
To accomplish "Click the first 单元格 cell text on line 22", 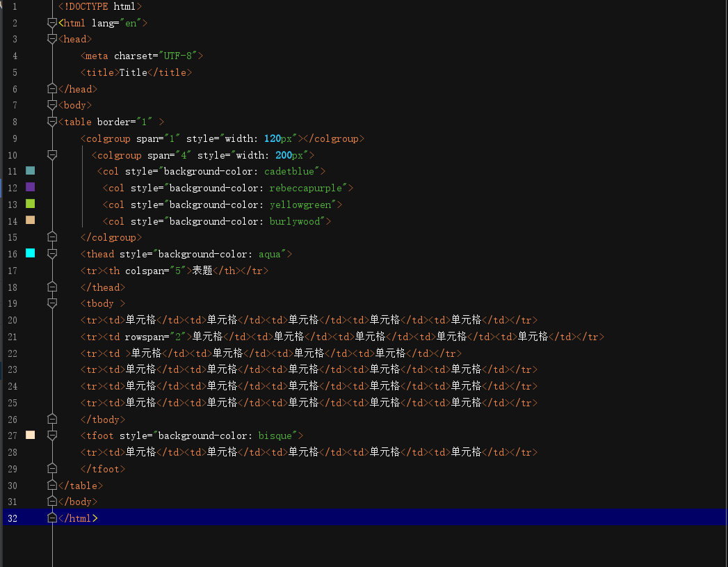I will pos(146,353).
